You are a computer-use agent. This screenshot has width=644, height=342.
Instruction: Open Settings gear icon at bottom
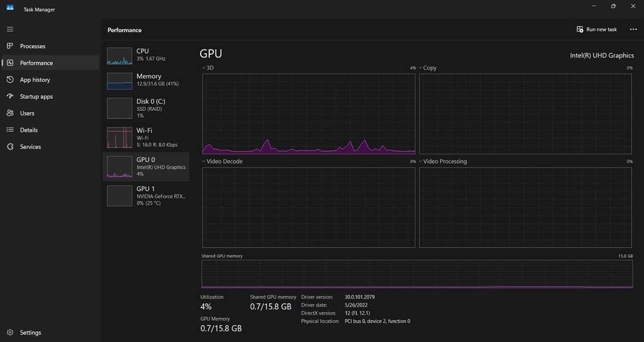click(x=10, y=332)
